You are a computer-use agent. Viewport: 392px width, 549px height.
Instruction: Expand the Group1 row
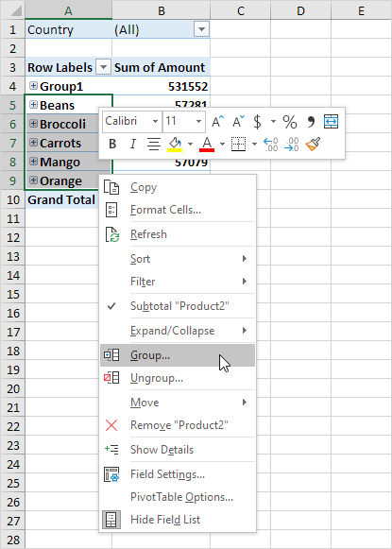(33, 86)
